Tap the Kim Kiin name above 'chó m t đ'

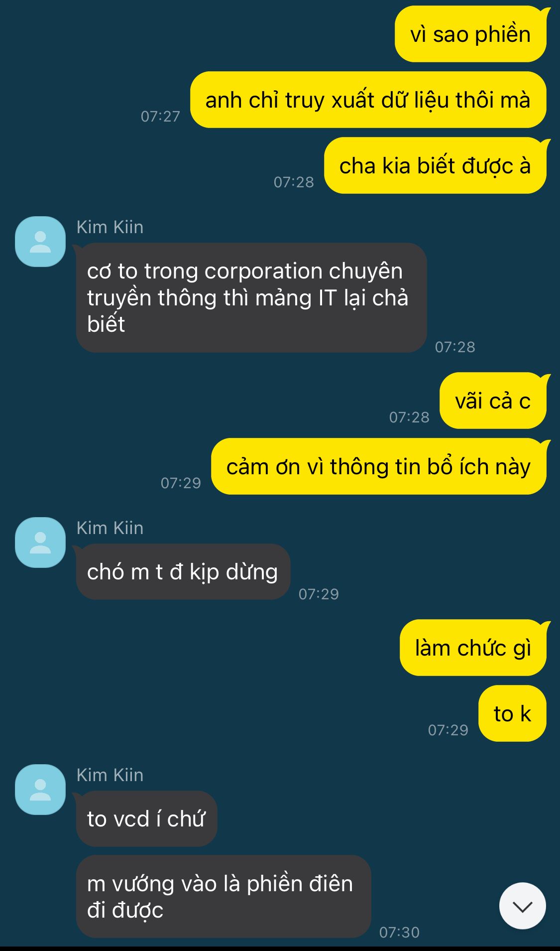(110, 528)
